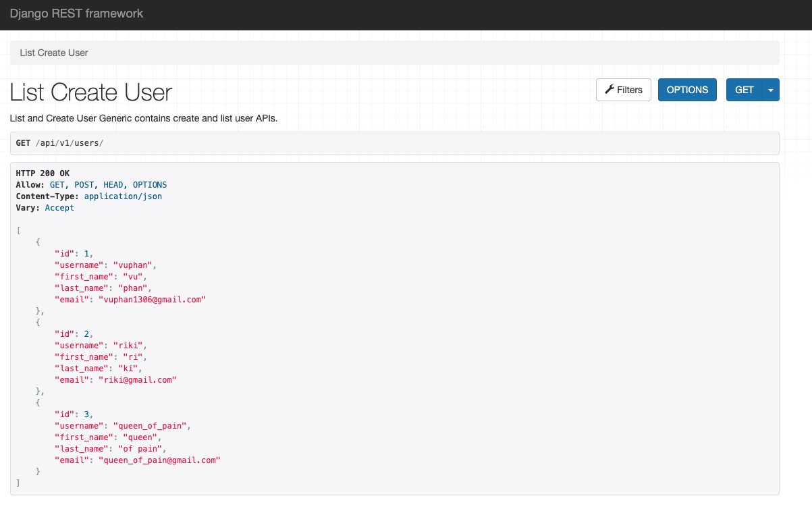The image size is (812, 513).
Task: Click the Vary: Accept header line
Action: point(45,208)
